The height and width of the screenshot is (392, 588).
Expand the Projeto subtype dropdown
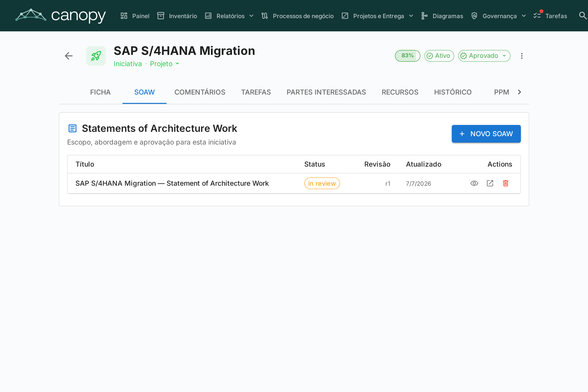pos(164,64)
